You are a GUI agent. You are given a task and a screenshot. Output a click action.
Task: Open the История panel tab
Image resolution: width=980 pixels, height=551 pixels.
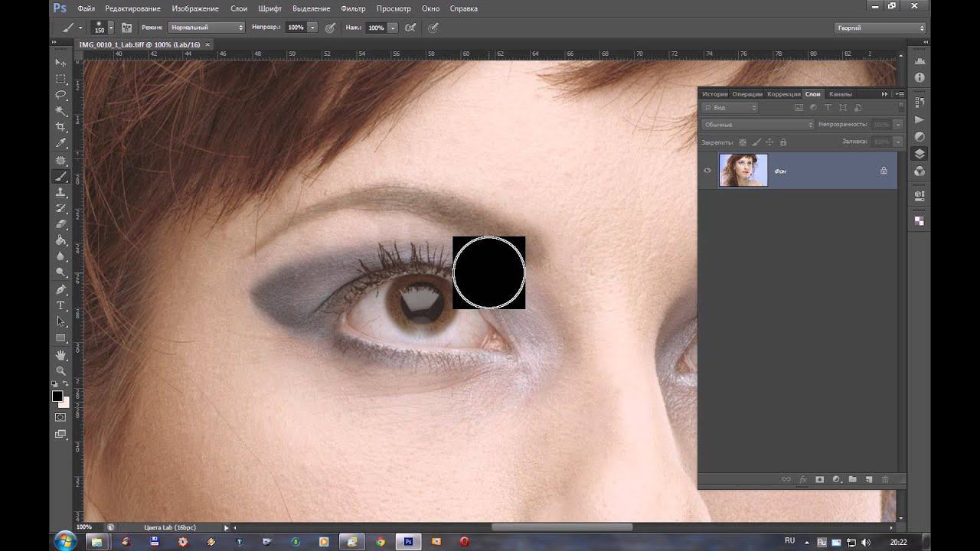[x=714, y=94]
